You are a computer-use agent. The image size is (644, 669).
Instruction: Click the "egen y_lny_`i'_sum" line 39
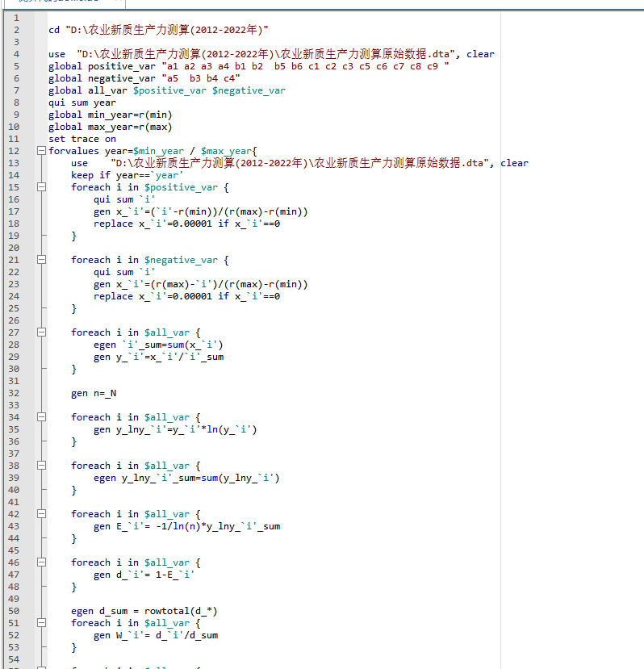pos(186,478)
